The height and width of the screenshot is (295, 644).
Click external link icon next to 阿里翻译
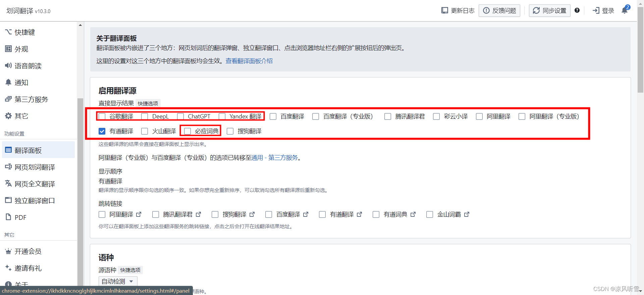(139, 214)
